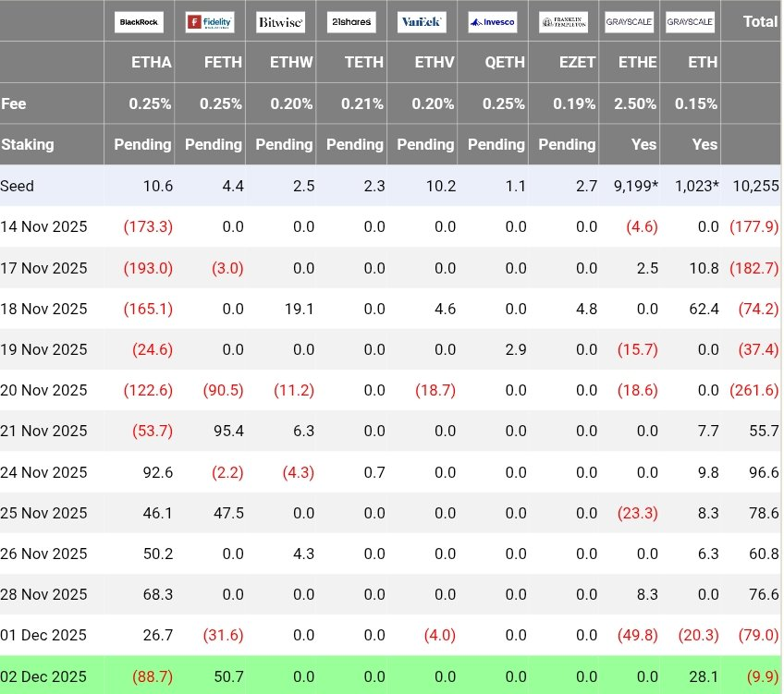The width and height of the screenshot is (784, 694).
Task: Select the Total column header
Action: point(760,21)
